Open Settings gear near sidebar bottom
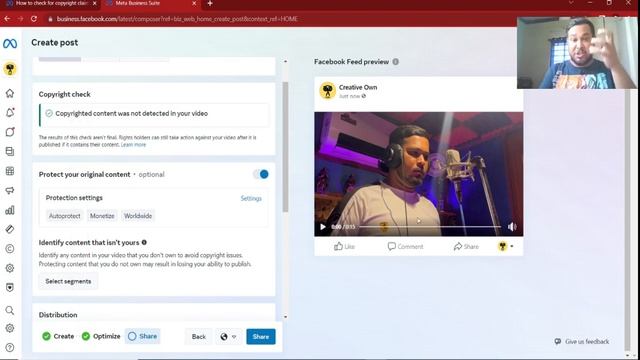The width and height of the screenshot is (640, 360). tap(10, 328)
